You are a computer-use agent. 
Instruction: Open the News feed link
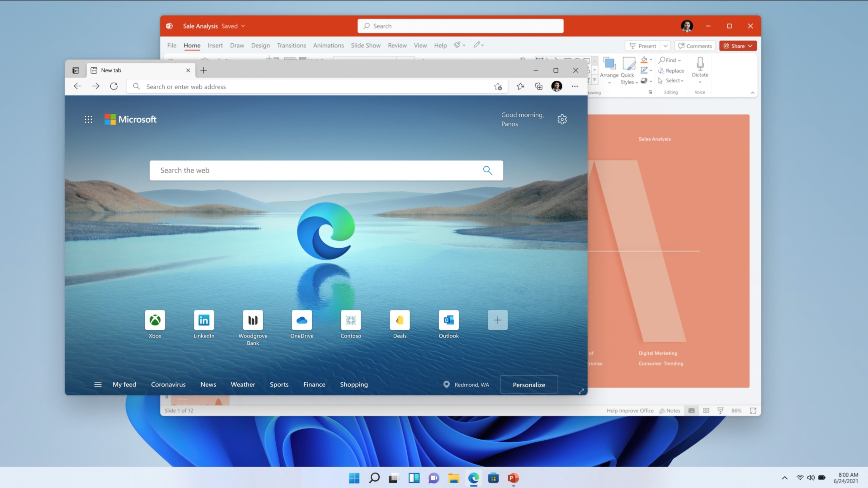(208, 384)
